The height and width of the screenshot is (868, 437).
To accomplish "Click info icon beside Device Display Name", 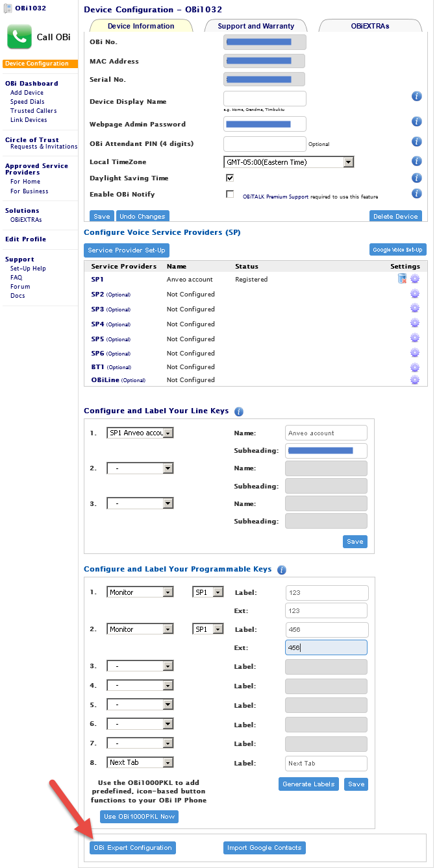I will coord(417,96).
